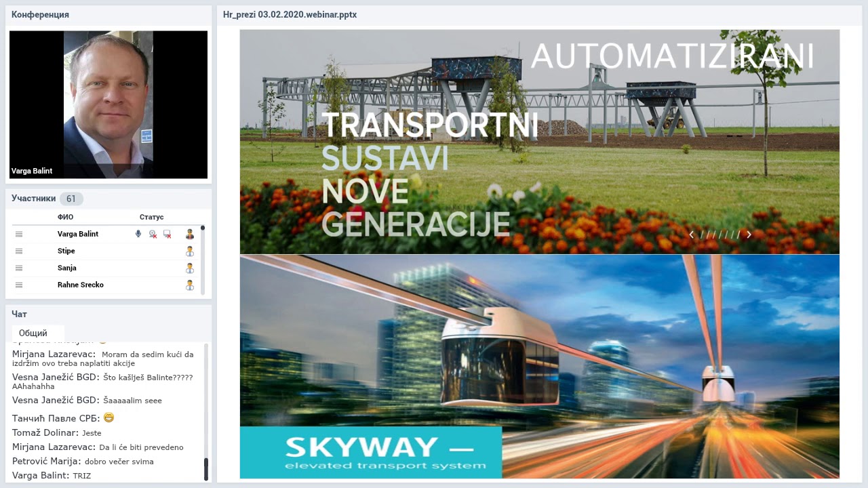Screen dimensions: 868x488
Task: Click the Hr_prezi 03.02.2020.webinar.pptx title
Action: (290, 14)
